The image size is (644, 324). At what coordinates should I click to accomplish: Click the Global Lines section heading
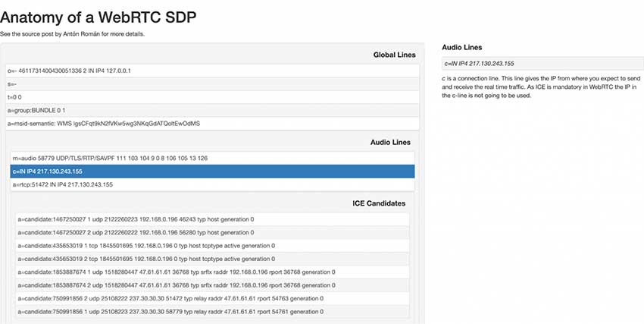[x=394, y=55]
